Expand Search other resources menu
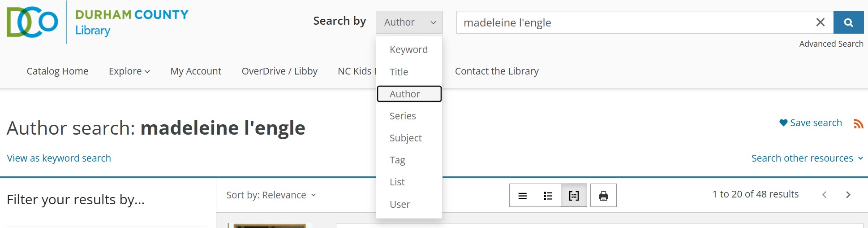This screenshot has width=868, height=228. [807, 158]
